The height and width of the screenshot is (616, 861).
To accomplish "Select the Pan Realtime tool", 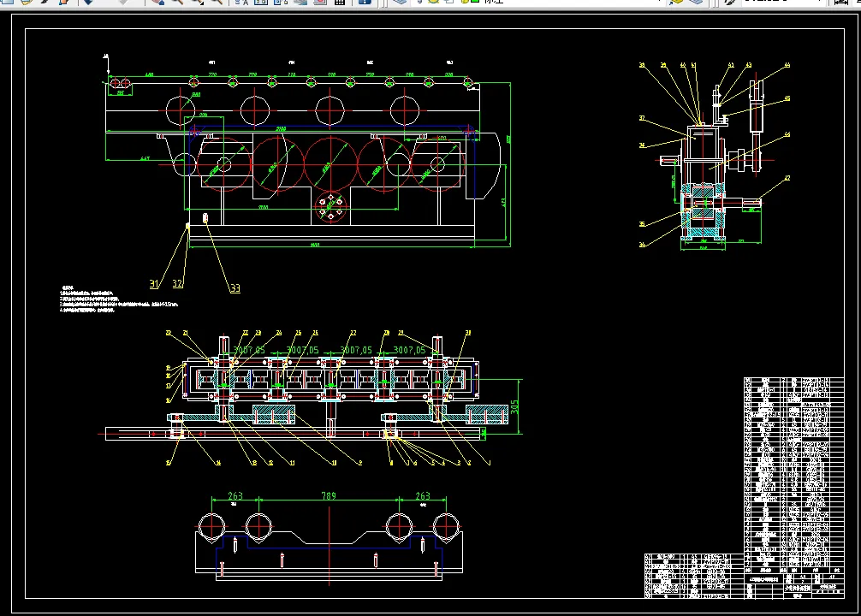I will pyautogui.click(x=157, y=3).
